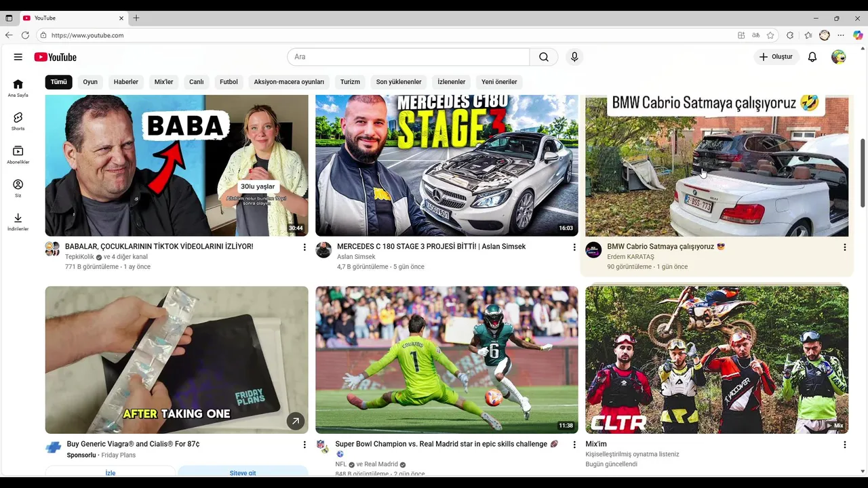Open browser extensions puzzle icon
This screenshot has height=488, width=868.
tap(790, 35)
